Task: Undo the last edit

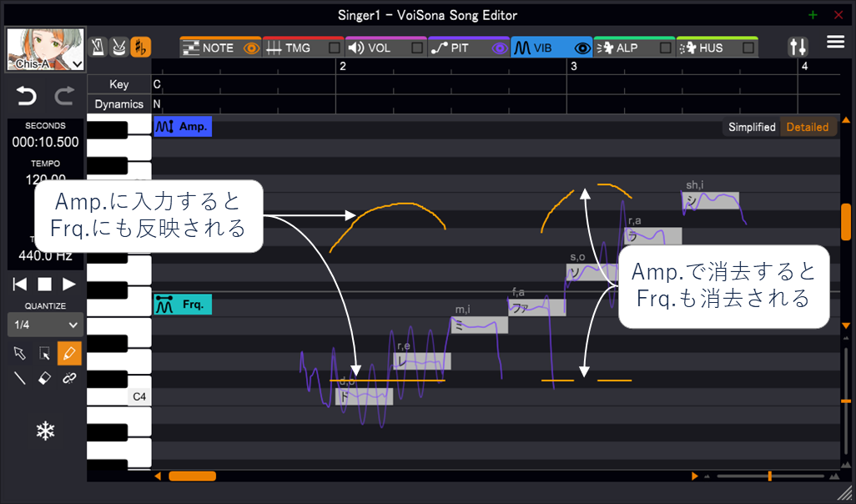Action: 26,97
